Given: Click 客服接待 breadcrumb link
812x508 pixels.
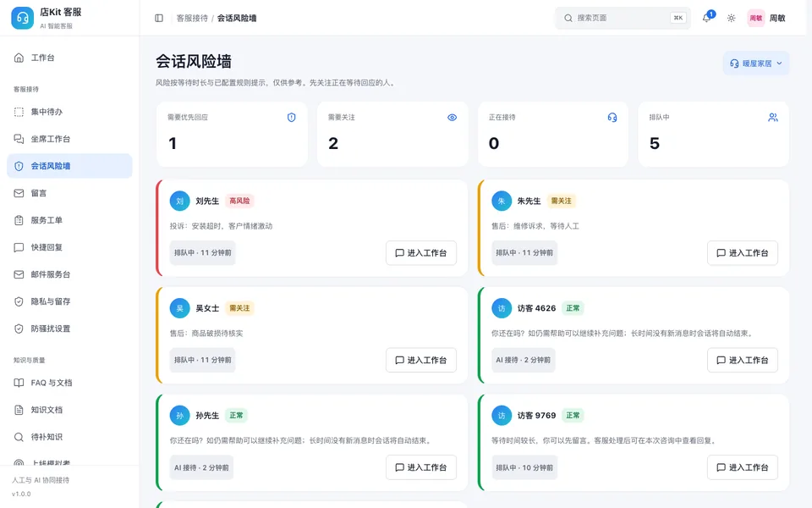Looking at the screenshot, I should pyautogui.click(x=192, y=18).
